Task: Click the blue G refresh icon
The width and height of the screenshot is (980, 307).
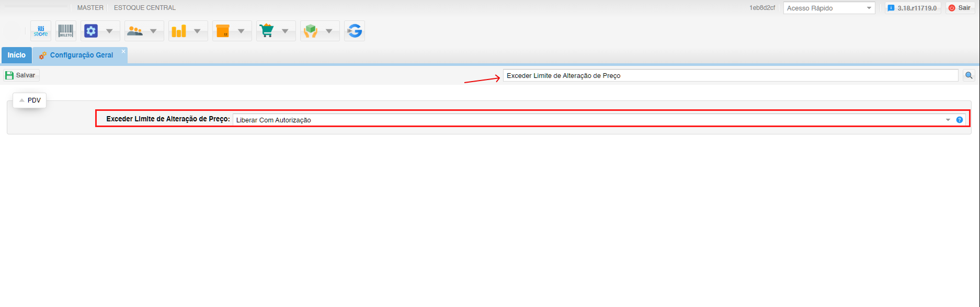Action: pyautogui.click(x=355, y=31)
